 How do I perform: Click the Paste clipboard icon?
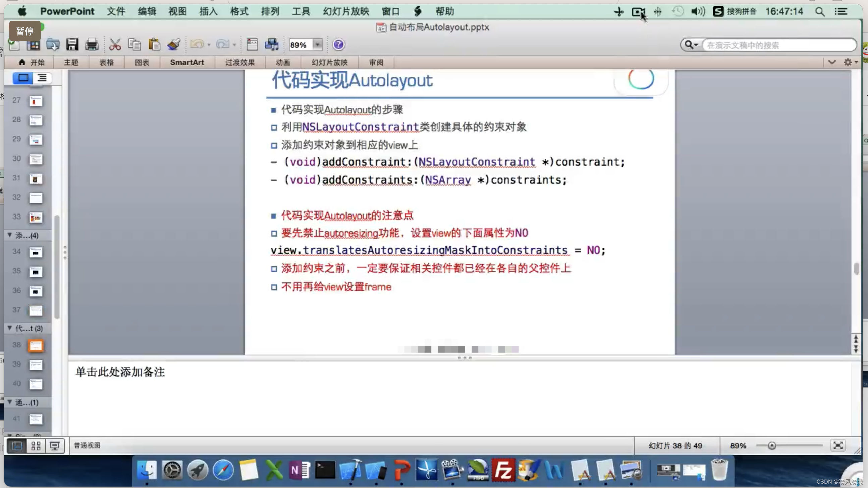154,45
